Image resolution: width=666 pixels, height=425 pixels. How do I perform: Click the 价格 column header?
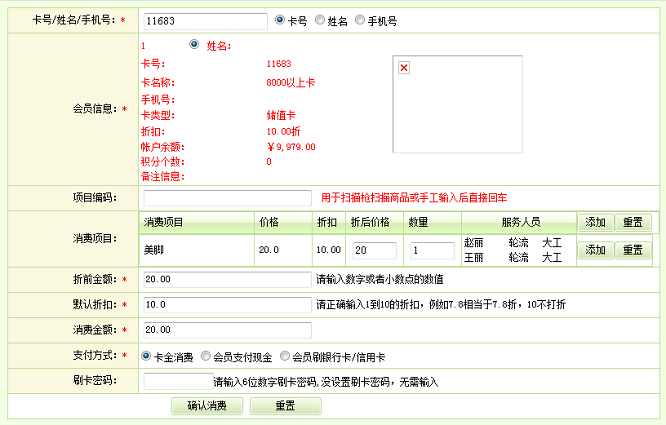coord(283,222)
